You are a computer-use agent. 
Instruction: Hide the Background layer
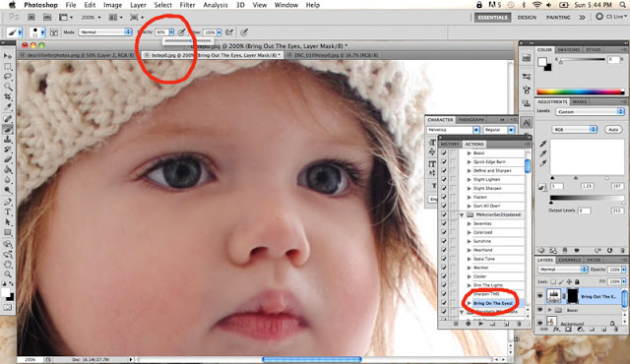point(540,323)
